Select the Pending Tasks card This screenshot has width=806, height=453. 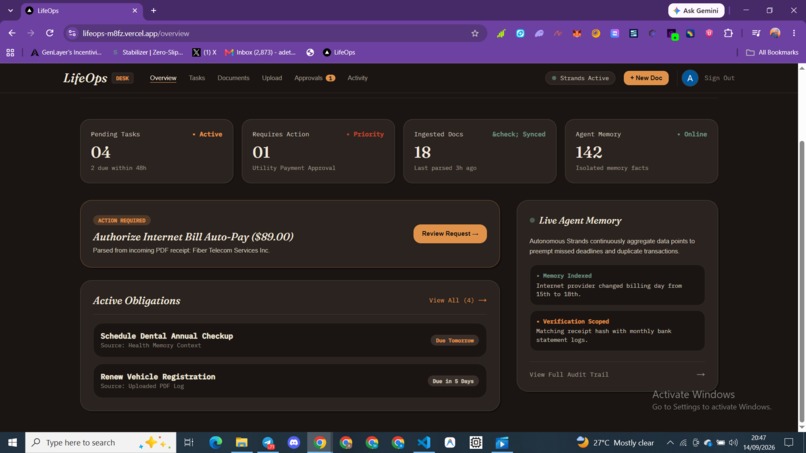click(x=157, y=151)
